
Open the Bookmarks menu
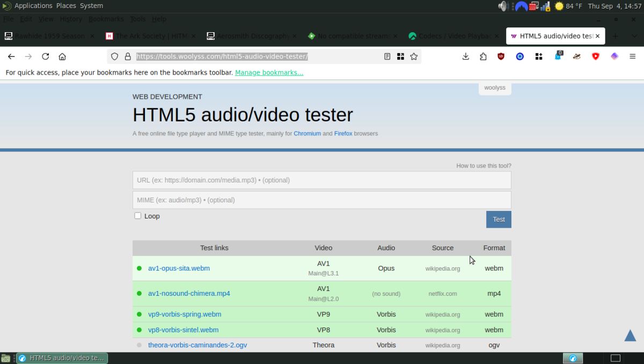[x=106, y=19]
